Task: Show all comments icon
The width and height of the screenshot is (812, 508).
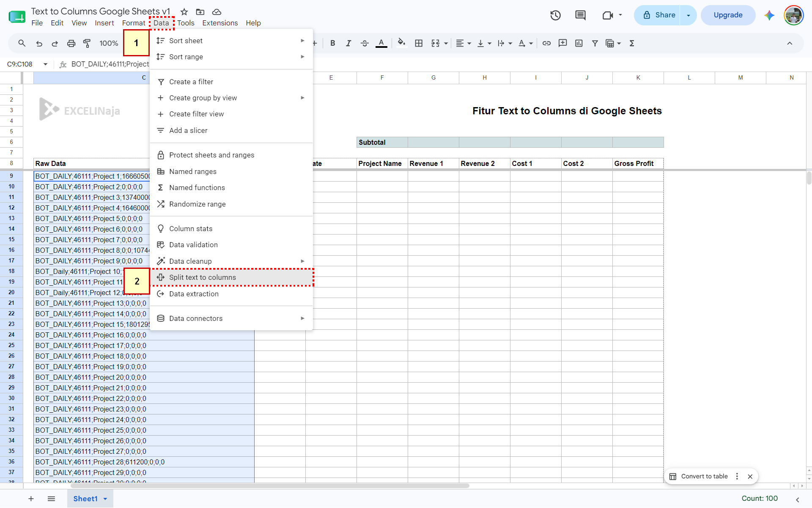Action: coord(580,15)
